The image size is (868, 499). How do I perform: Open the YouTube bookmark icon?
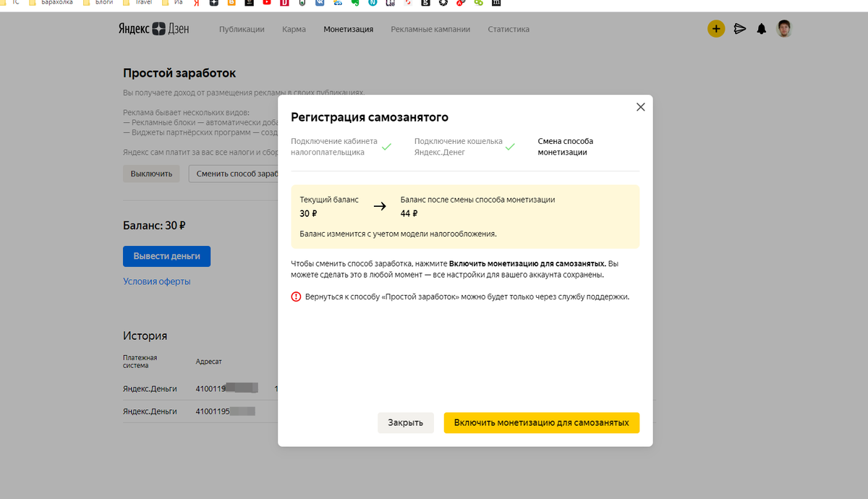pos(267,4)
